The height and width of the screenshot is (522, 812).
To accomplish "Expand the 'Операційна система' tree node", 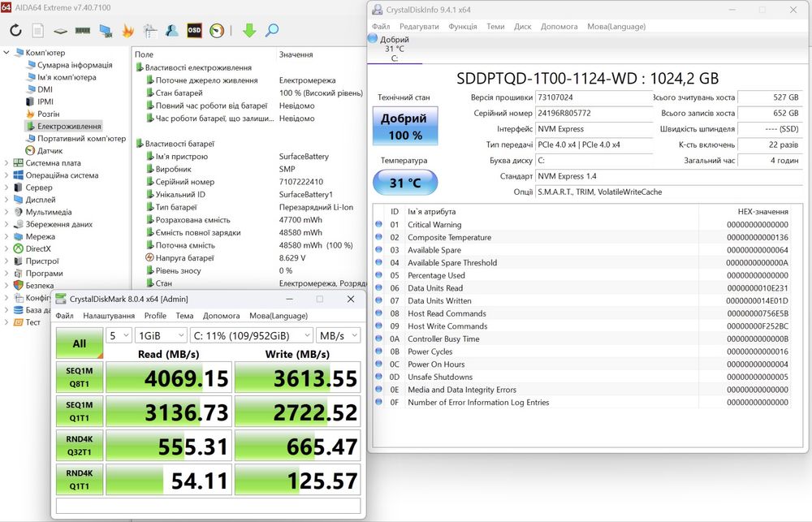I will click(6, 175).
